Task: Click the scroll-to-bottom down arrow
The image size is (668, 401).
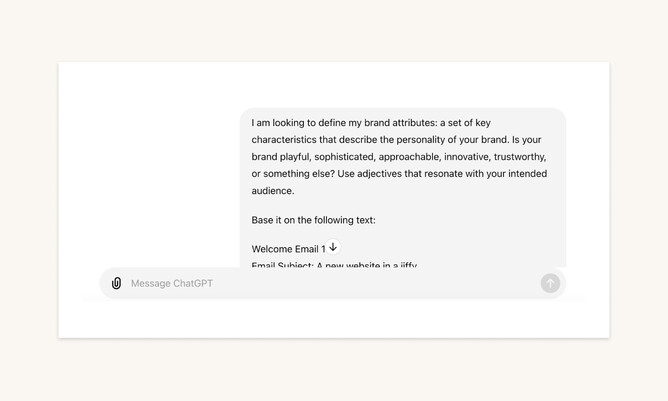Action: click(x=333, y=247)
